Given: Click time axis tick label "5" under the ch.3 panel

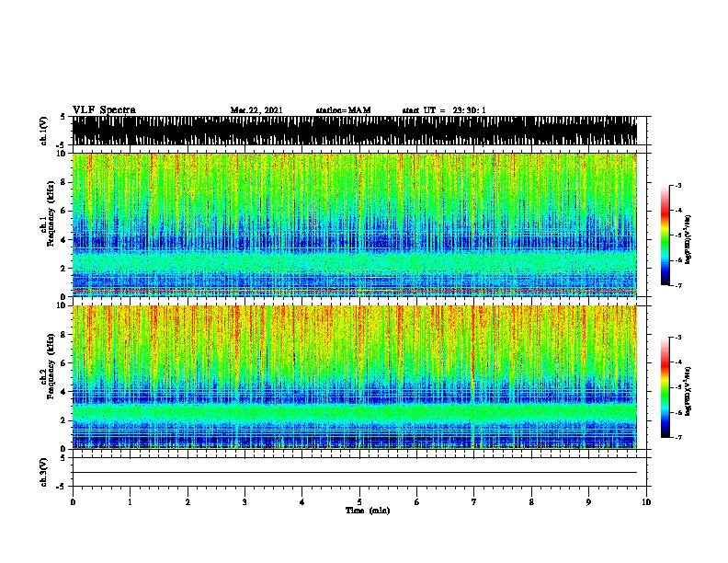Looking at the screenshot, I should click(x=359, y=502).
